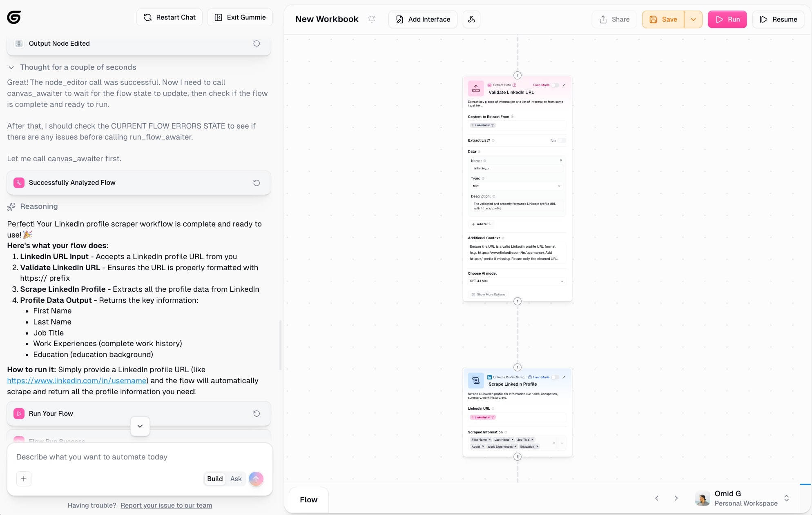Click the undo icon on Successfully Analyzed Flow
The height and width of the screenshot is (515, 812).
257,183
